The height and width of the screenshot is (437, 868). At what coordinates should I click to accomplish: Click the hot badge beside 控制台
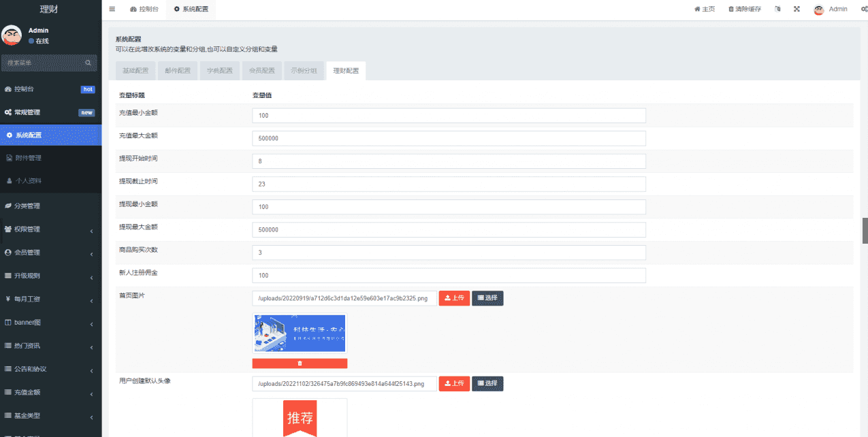tap(87, 89)
